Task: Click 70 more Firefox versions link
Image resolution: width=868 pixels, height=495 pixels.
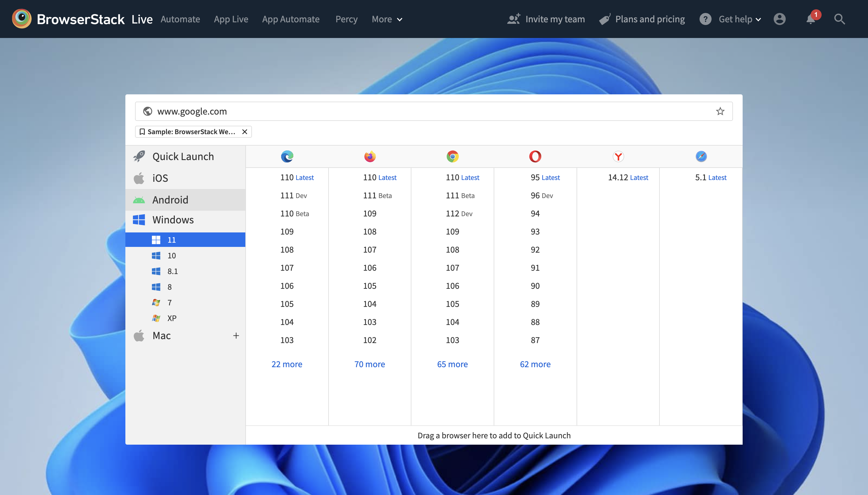Action: click(x=370, y=364)
